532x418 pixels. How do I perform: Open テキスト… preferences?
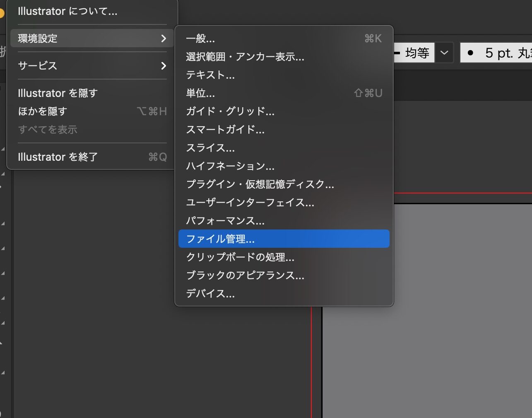click(284, 75)
